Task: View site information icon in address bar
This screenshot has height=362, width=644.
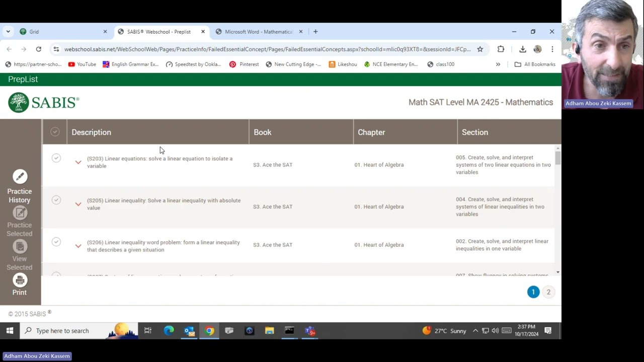Action: (x=56, y=49)
